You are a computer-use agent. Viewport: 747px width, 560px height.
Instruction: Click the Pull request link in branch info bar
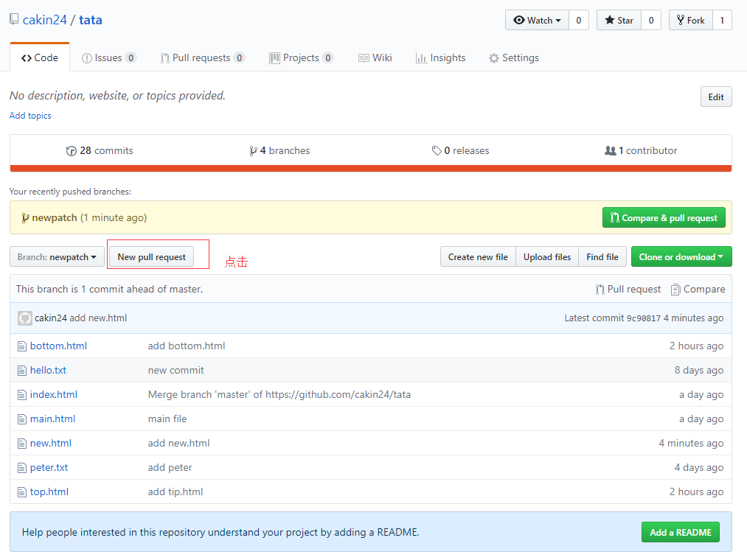(x=628, y=289)
